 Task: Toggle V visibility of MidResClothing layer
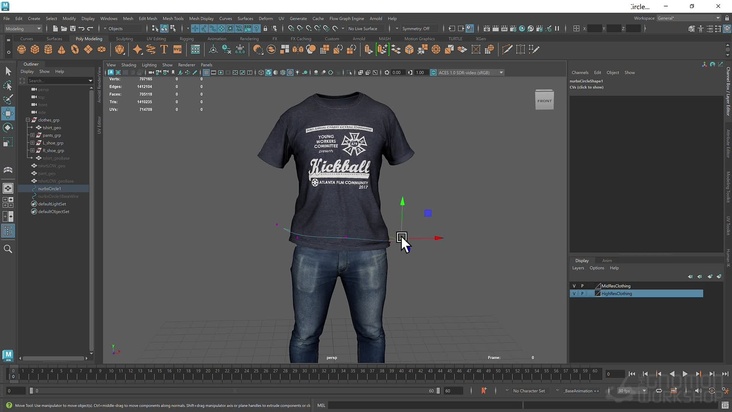point(574,286)
